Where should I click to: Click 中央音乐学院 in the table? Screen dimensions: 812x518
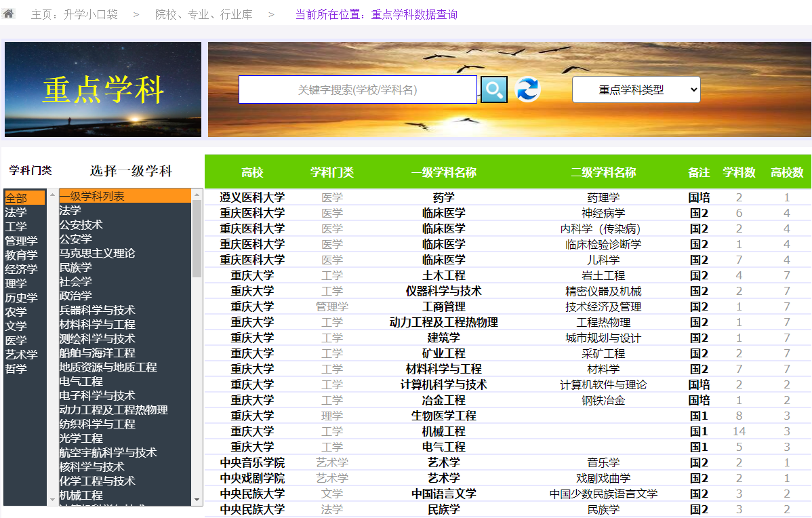[252, 462]
